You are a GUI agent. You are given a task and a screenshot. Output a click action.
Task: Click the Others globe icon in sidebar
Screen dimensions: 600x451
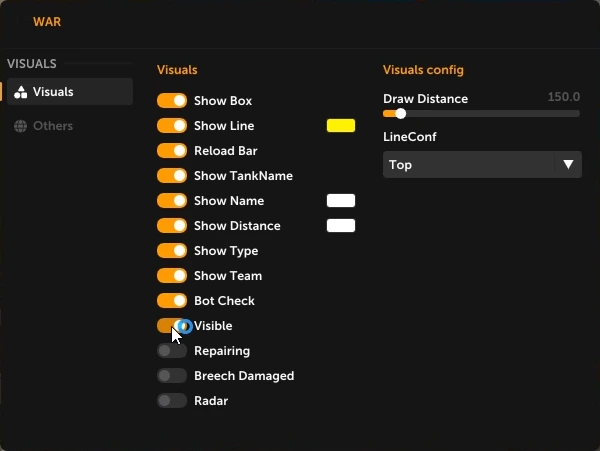pos(21,126)
